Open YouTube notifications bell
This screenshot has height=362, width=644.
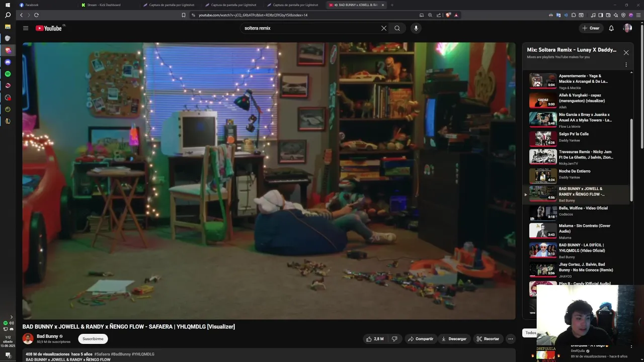pyautogui.click(x=611, y=28)
